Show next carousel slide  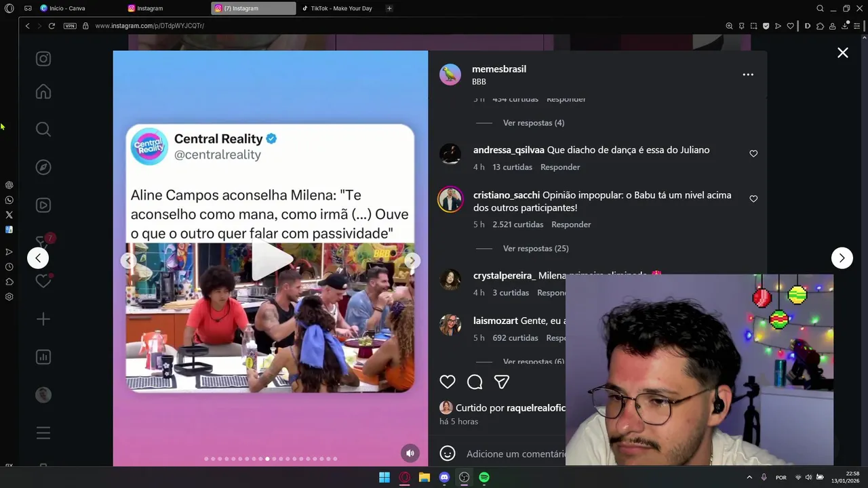click(x=411, y=260)
